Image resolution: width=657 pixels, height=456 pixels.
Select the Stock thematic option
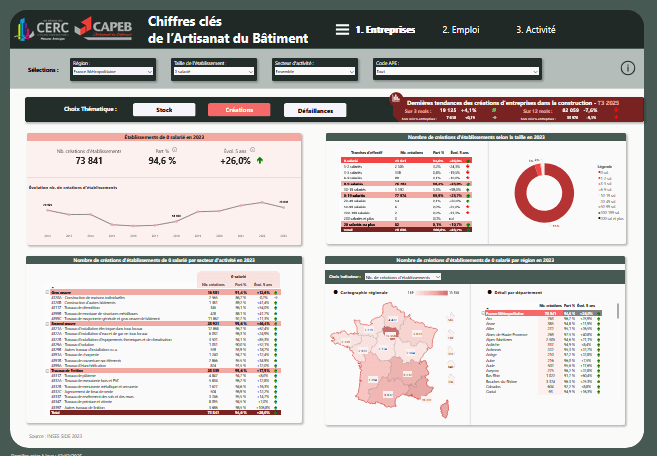165,110
